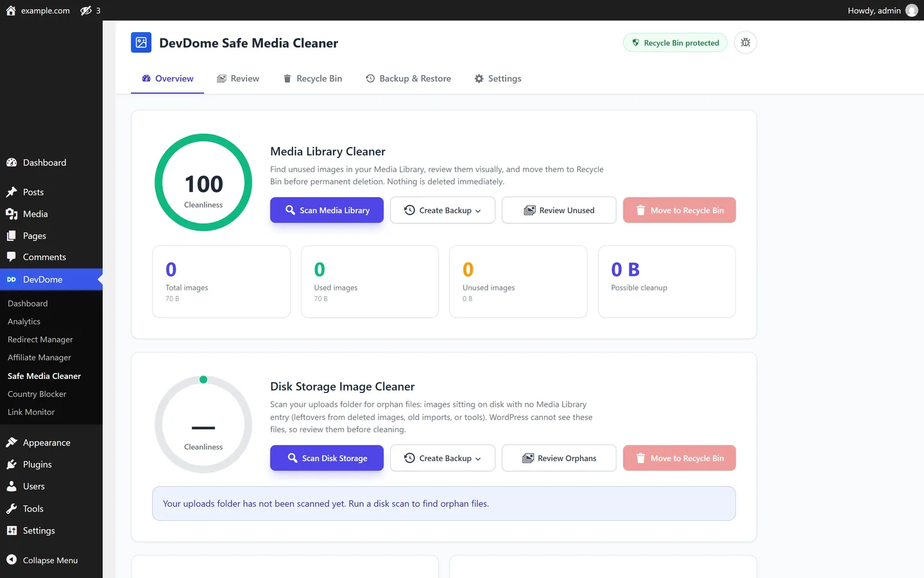Viewport: 924px width, 578px height.
Task: Click Howdy, admin account menu
Action: click(882, 10)
